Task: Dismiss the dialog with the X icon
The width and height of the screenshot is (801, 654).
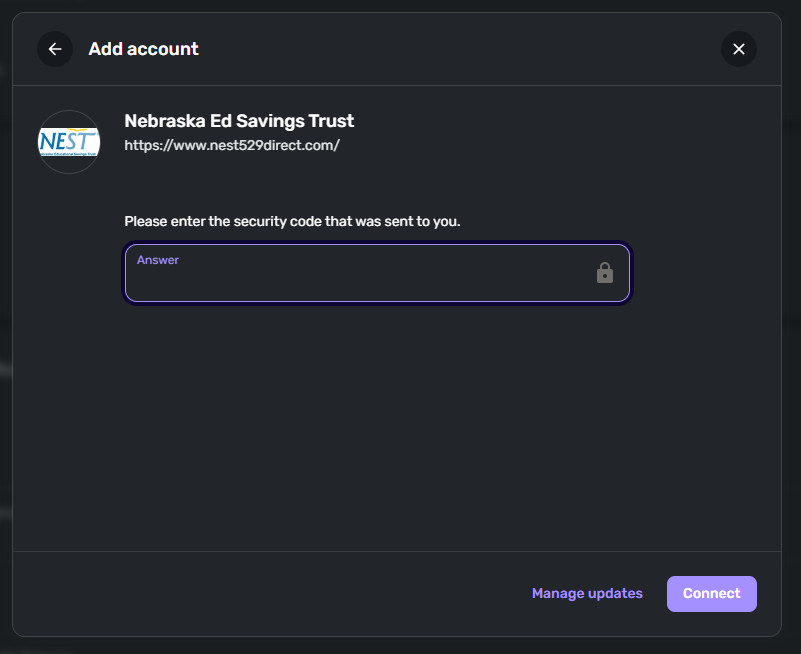Action: (x=739, y=49)
